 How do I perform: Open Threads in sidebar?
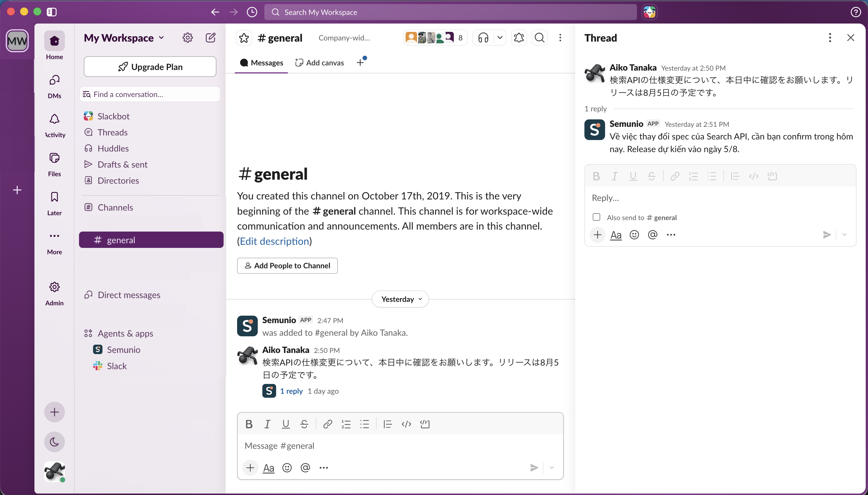(x=113, y=132)
